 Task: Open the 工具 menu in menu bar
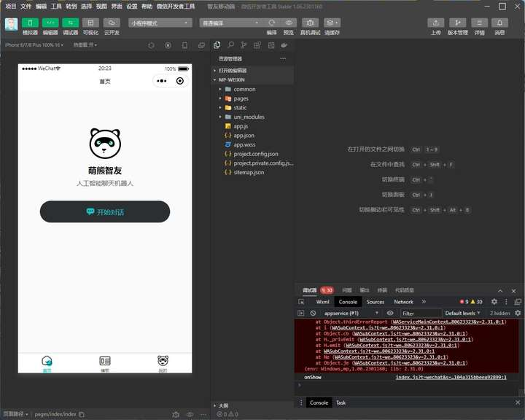tap(56, 6)
